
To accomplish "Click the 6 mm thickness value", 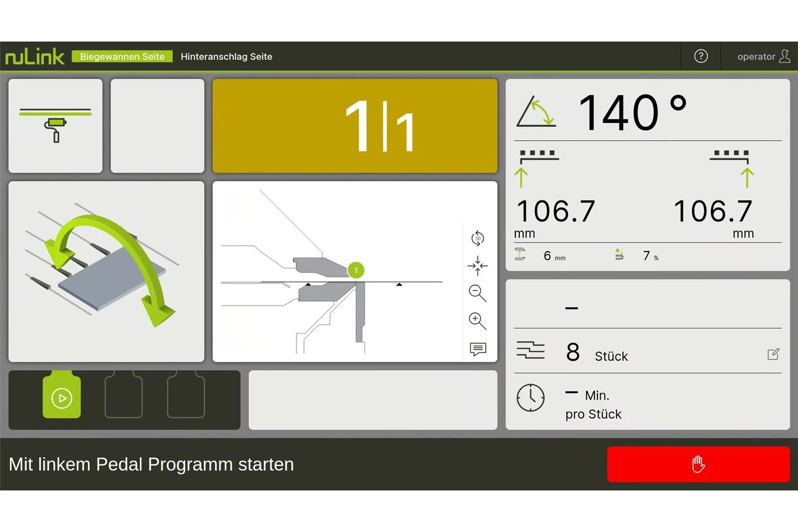I will tap(554, 256).
